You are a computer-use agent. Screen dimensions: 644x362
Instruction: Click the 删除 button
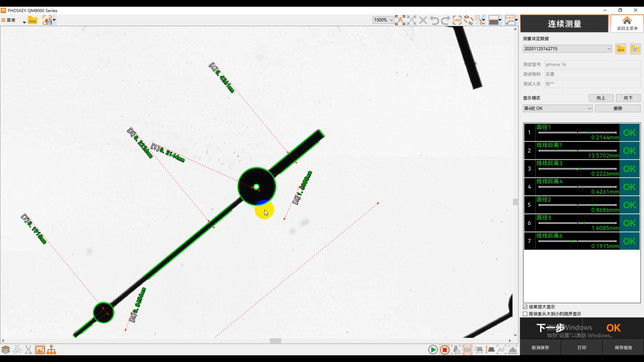618,108
